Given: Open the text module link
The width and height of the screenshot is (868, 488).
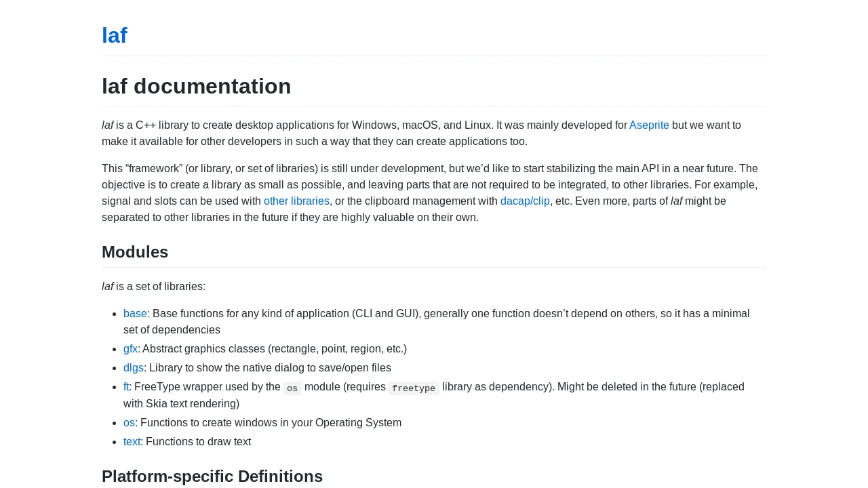Looking at the screenshot, I should [x=132, y=442].
